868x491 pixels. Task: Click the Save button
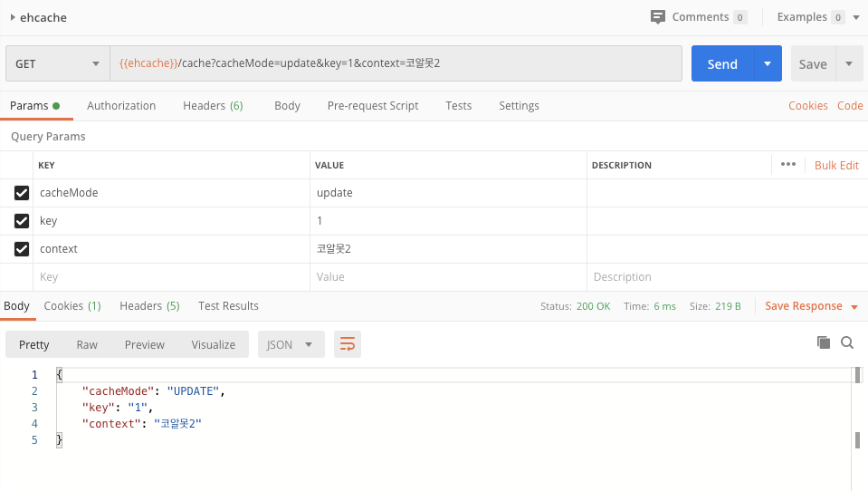(x=813, y=63)
